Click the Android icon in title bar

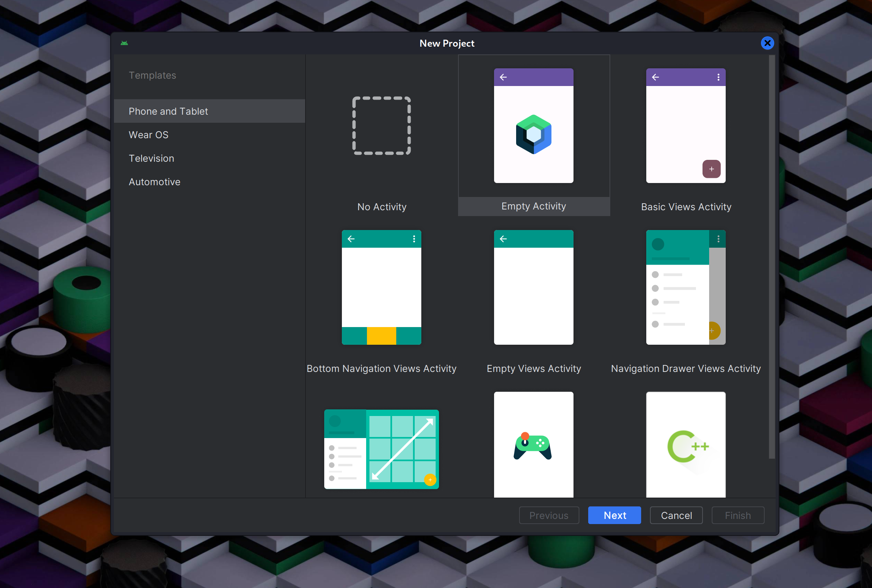pos(124,43)
